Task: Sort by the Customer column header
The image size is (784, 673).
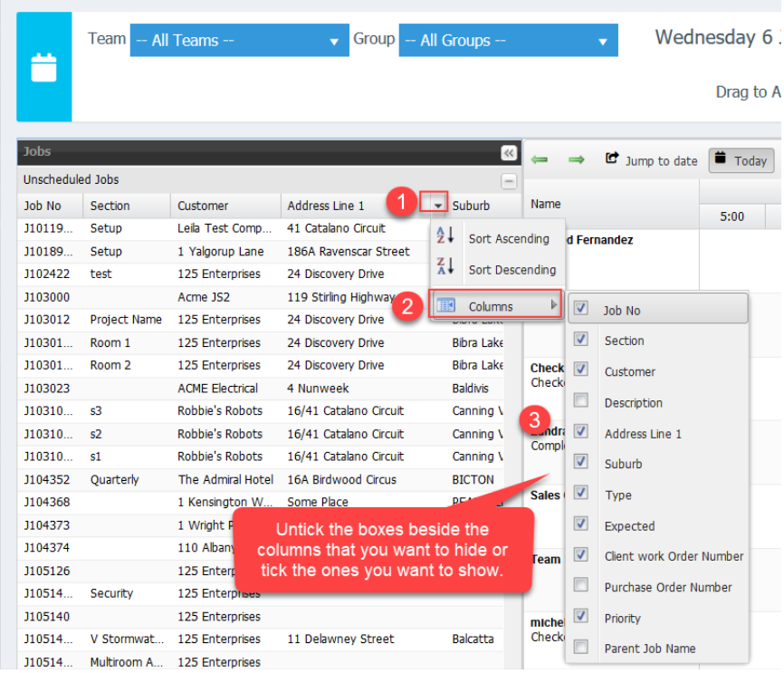Action: (203, 206)
